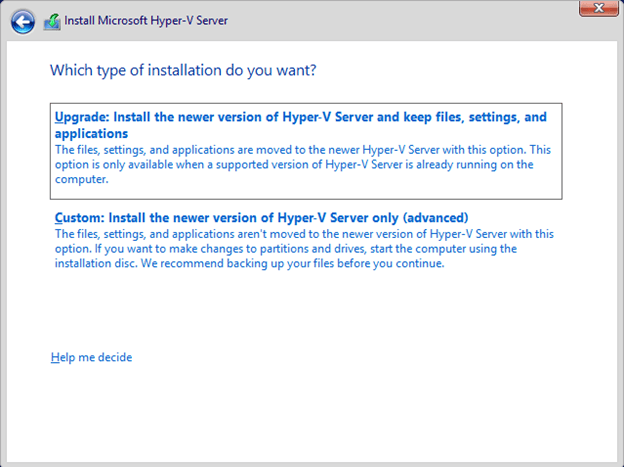Image resolution: width=624 pixels, height=467 pixels.
Task: Click the Hyper-V Server setup icon
Action: coord(52,20)
